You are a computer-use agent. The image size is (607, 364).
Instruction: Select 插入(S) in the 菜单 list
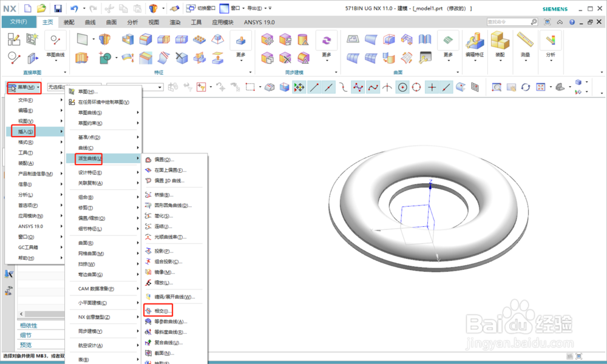click(35, 132)
